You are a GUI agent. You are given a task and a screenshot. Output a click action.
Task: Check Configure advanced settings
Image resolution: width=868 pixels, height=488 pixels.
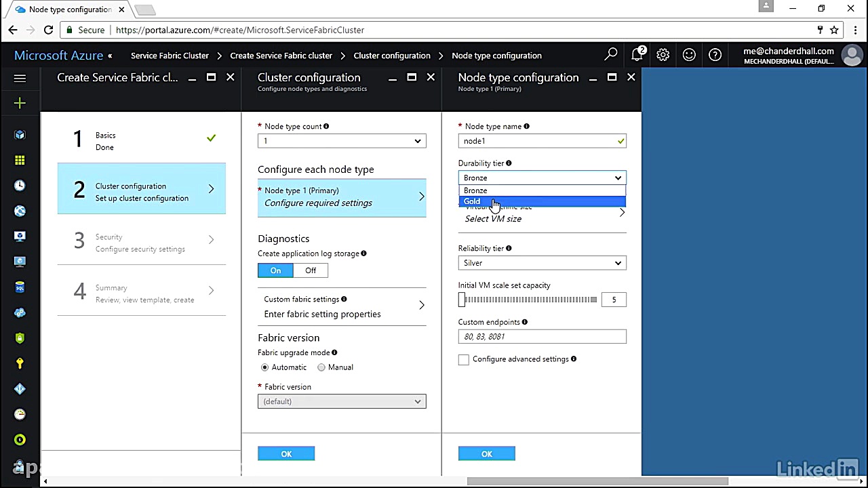point(464,359)
